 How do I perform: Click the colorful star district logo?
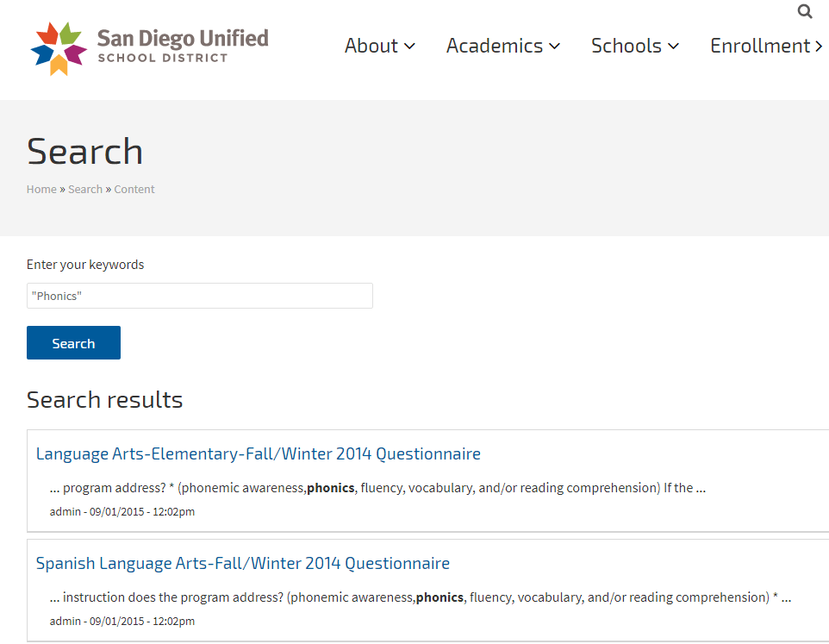click(x=59, y=48)
